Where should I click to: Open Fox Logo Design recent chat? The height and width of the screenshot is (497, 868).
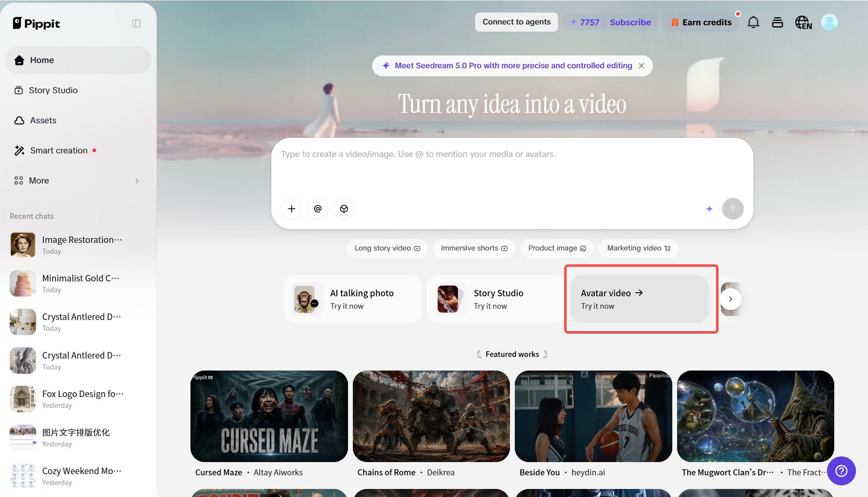click(x=78, y=399)
